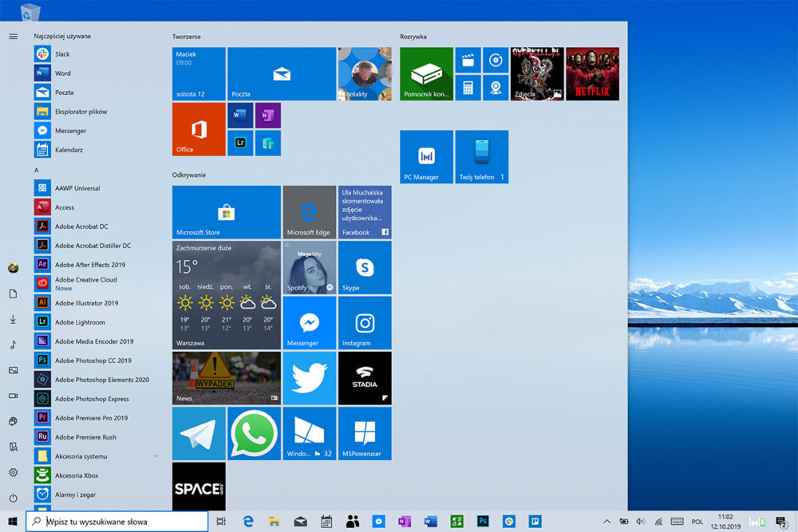Click the POL language indicator
The height and width of the screenshot is (532, 798).
pyautogui.click(x=697, y=522)
